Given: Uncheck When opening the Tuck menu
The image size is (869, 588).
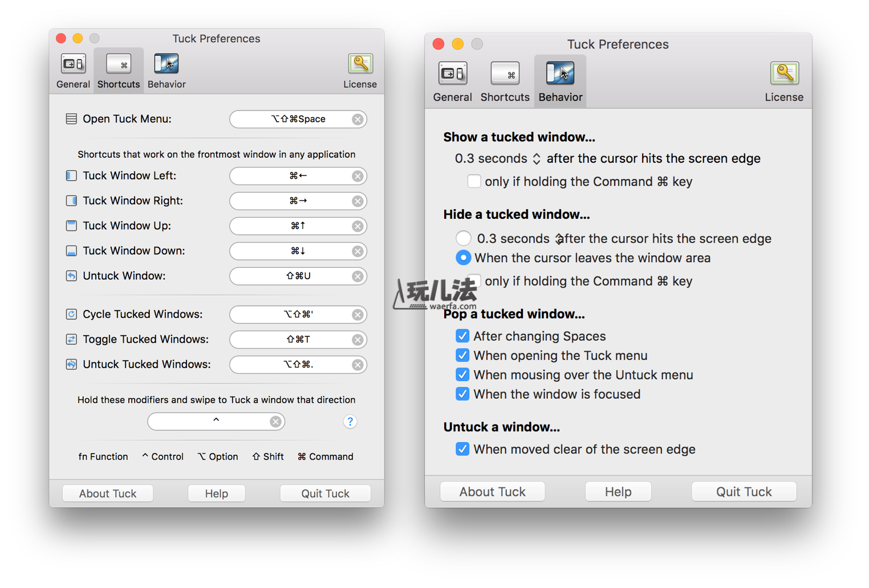Looking at the screenshot, I should 462,356.
